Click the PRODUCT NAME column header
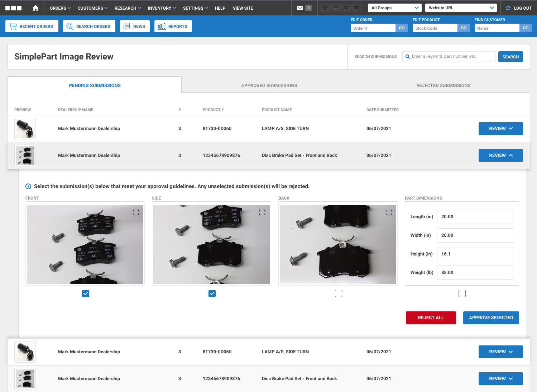 (x=277, y=110)
